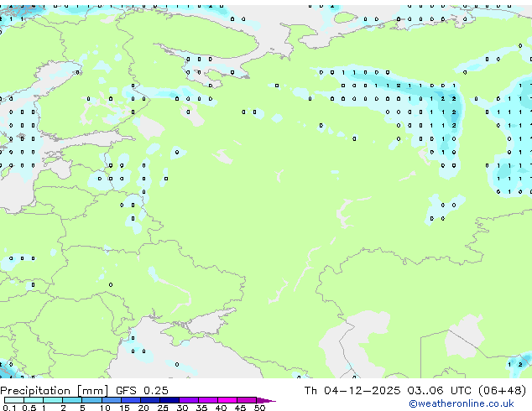Click the legend scale label '45'
532x411 pixels.
tap(240, 408)
